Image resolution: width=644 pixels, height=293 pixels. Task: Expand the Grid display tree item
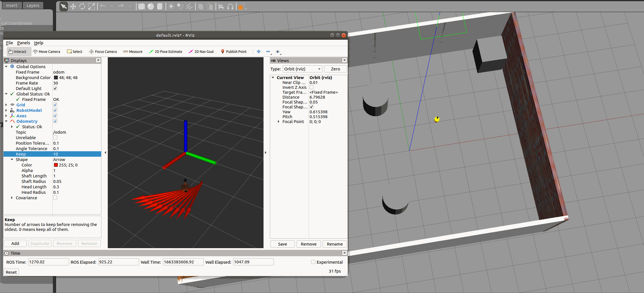[x=6, y=105]
